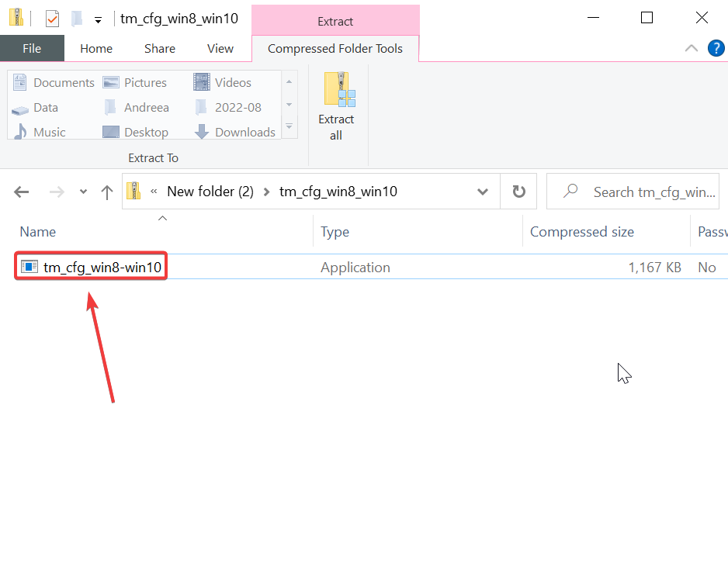
Task: Minimize the File Explorer window
Action: 593,18
